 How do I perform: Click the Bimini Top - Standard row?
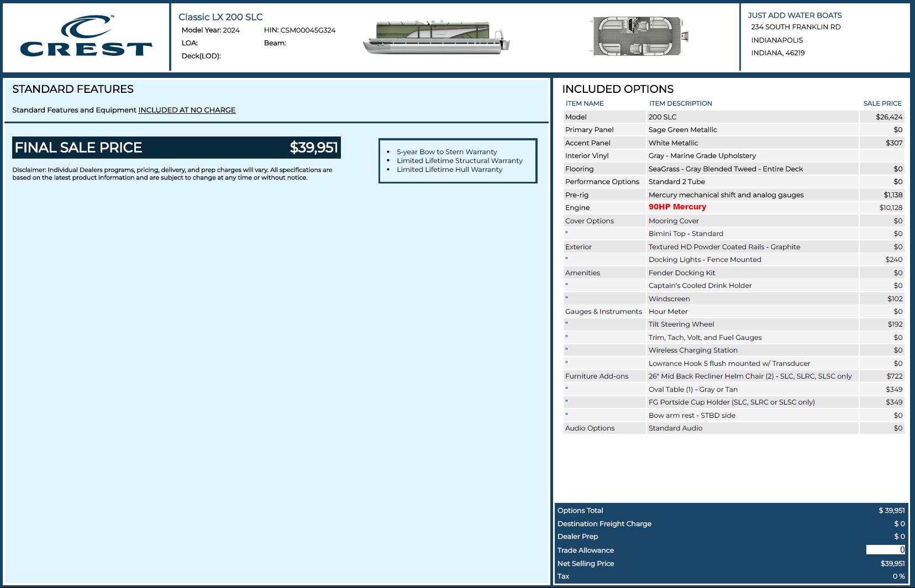(734, 234)
